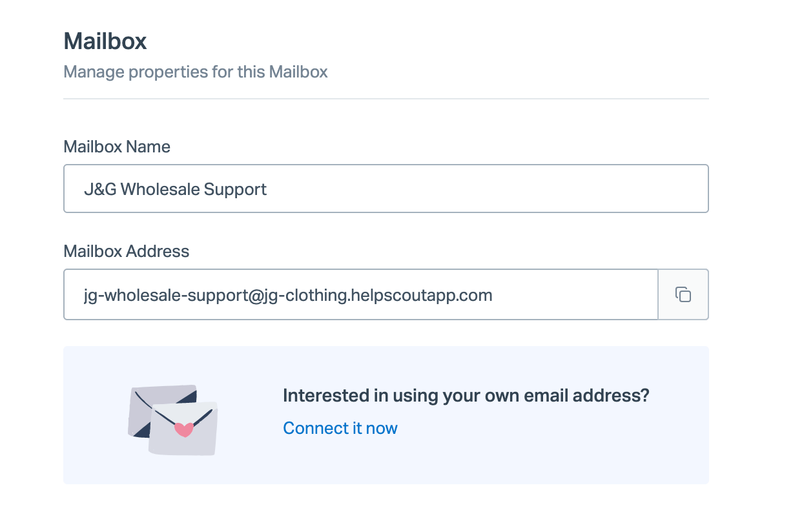Open the 'Connect it now' link
This screenshot has width=793, height=532.
point(340,428)
